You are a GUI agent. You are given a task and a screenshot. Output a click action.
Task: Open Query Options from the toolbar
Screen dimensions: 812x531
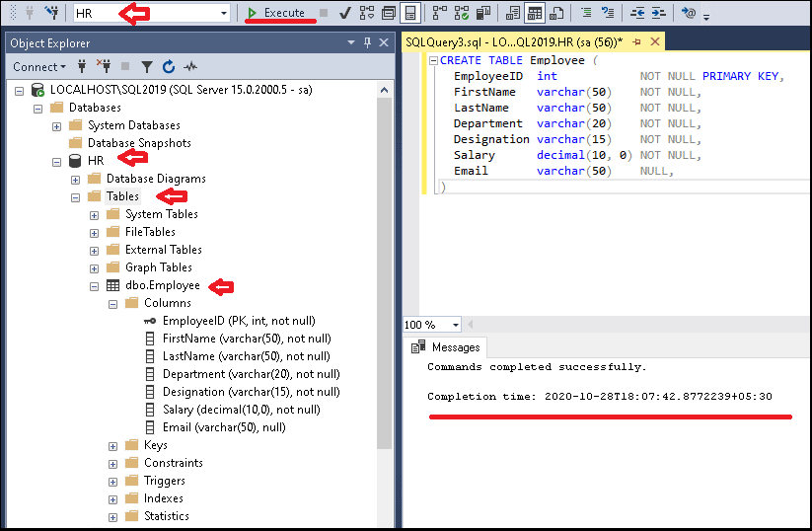point(389,13)
